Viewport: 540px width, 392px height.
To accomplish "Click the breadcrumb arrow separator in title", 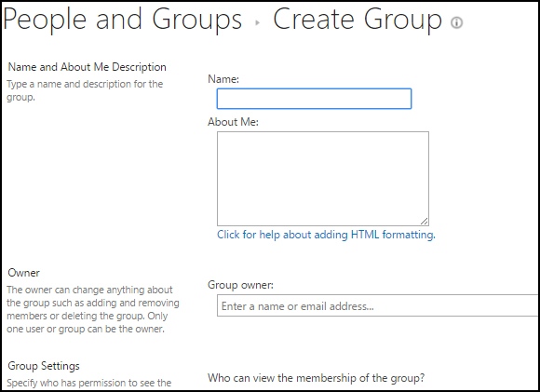I will coord(257,23).
